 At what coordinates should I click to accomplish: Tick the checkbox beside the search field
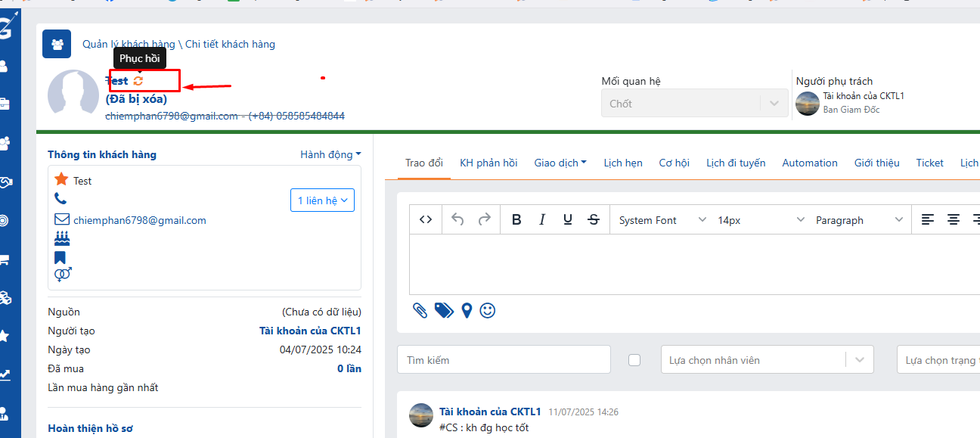(x=634, y=360)
